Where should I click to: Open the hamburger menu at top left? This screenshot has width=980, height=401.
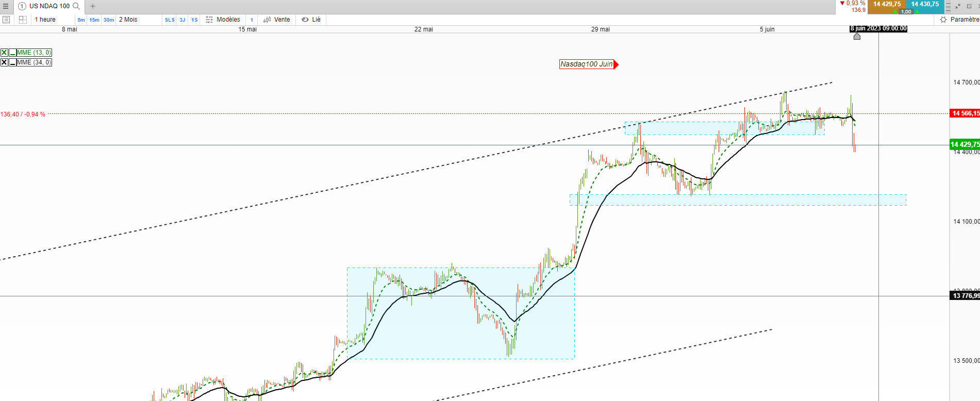(6, 6)
